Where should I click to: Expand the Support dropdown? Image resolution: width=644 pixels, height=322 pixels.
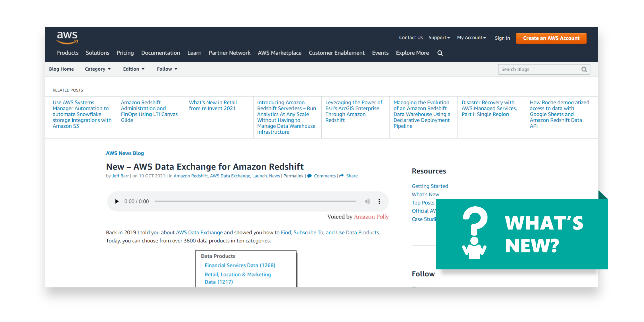click(x=439, y=38)
